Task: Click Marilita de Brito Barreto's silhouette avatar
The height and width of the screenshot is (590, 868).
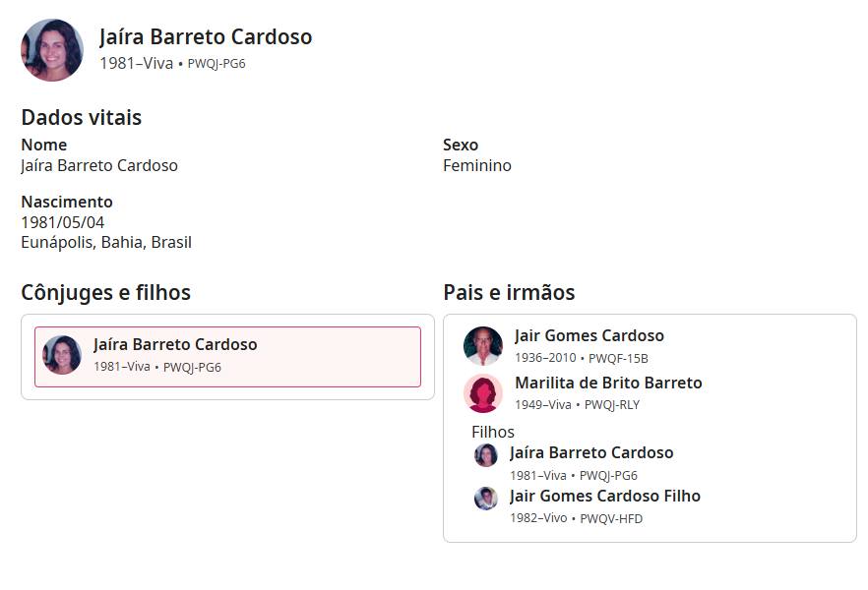Action: click(482, 393)
